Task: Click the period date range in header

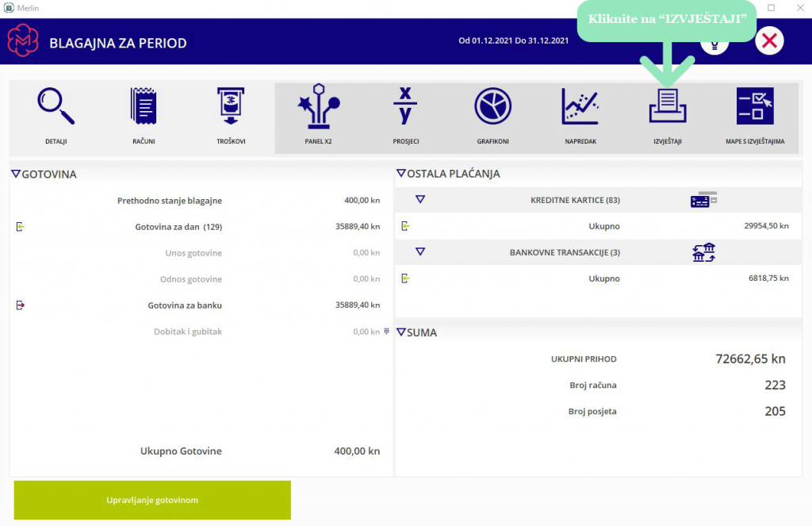Action: [513, 40]
